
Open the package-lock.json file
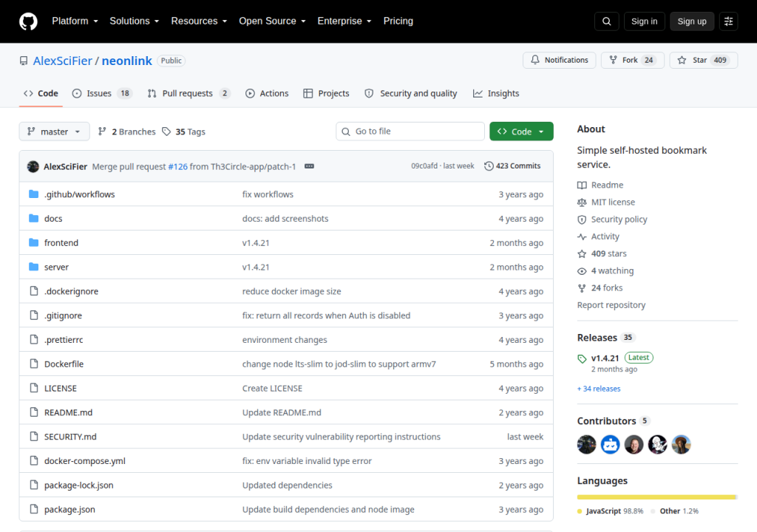pyautogui.click(x=78, y=485)
